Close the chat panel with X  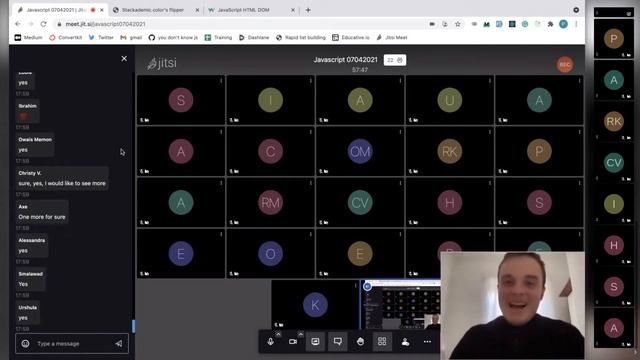pos(124,58)
